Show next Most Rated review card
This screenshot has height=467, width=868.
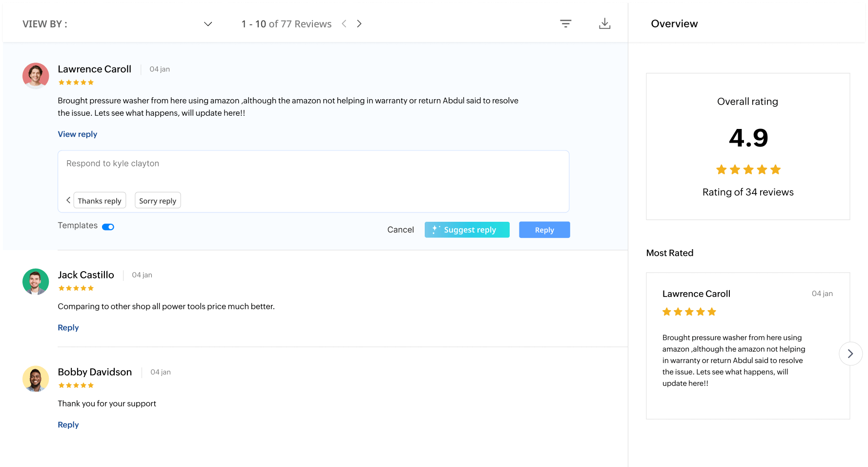(850, 353)
